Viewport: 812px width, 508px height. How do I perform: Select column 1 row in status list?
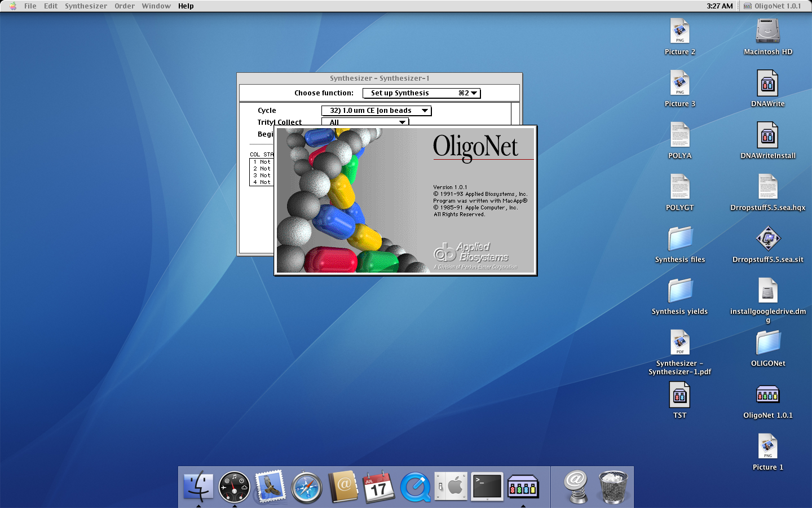pos(262,162)
